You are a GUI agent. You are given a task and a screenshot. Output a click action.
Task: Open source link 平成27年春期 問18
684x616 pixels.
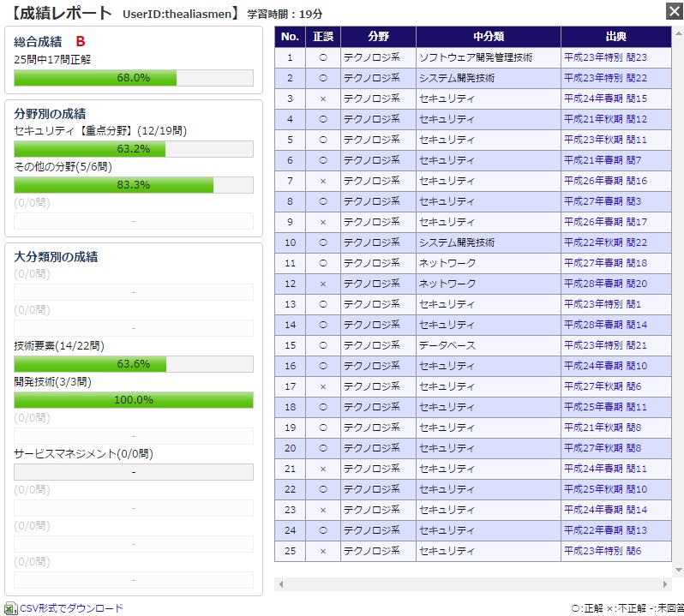(x=605, y=263)
